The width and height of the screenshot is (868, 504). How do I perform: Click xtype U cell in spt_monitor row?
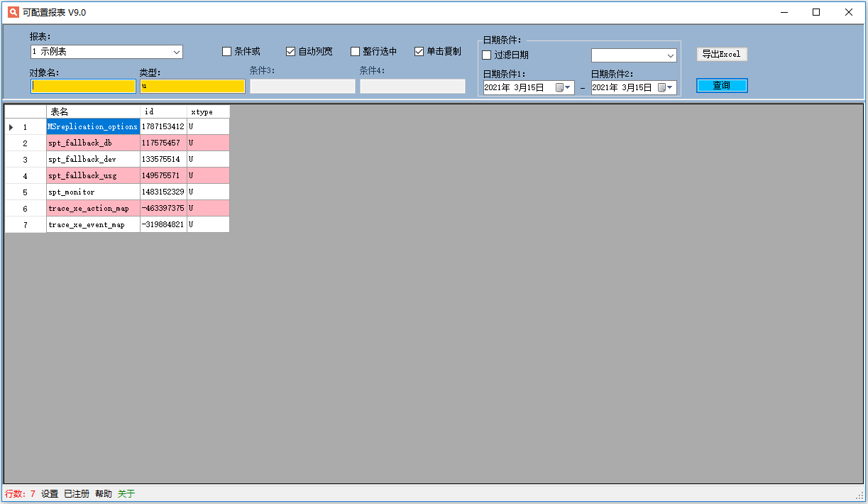click(x=208, y=192)
